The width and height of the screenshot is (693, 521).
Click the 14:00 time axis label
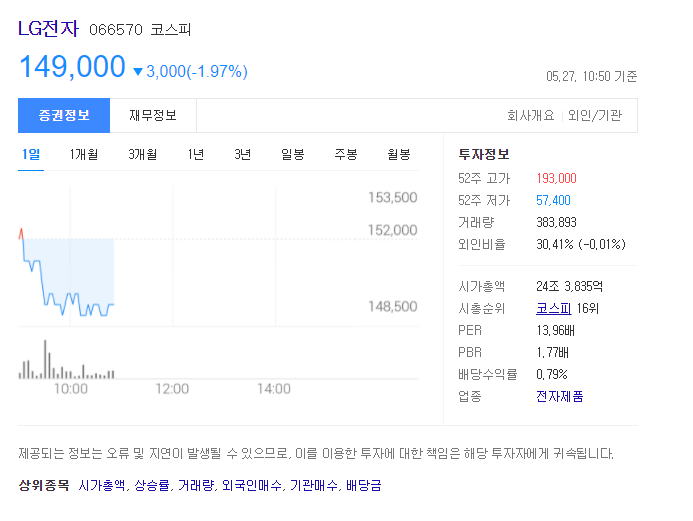(x=274, y=389)
